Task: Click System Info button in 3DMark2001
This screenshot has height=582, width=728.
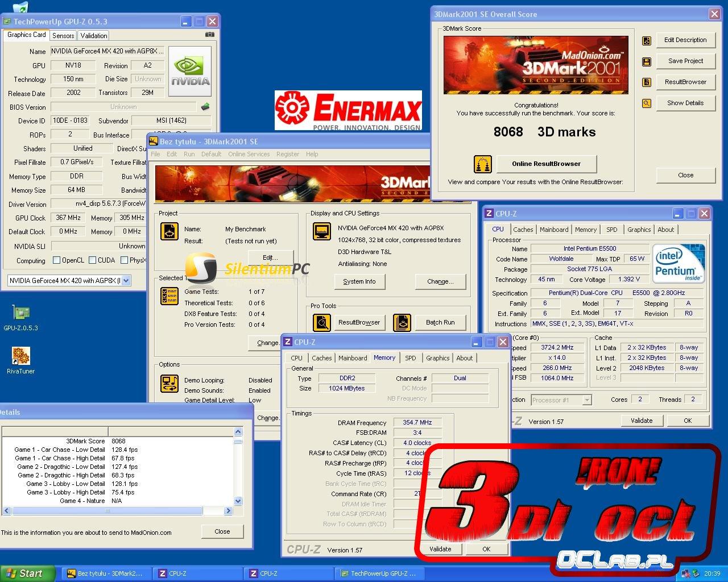Action: tap(359, 281)
